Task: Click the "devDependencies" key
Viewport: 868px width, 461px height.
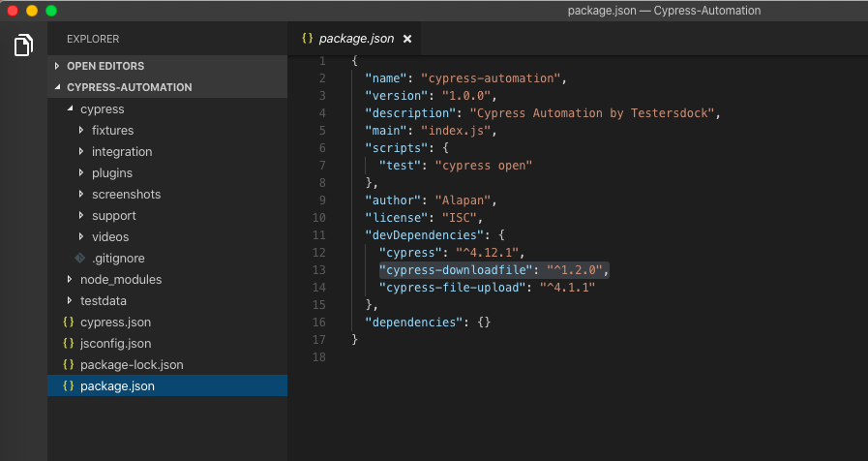Action: pos(424,235)
